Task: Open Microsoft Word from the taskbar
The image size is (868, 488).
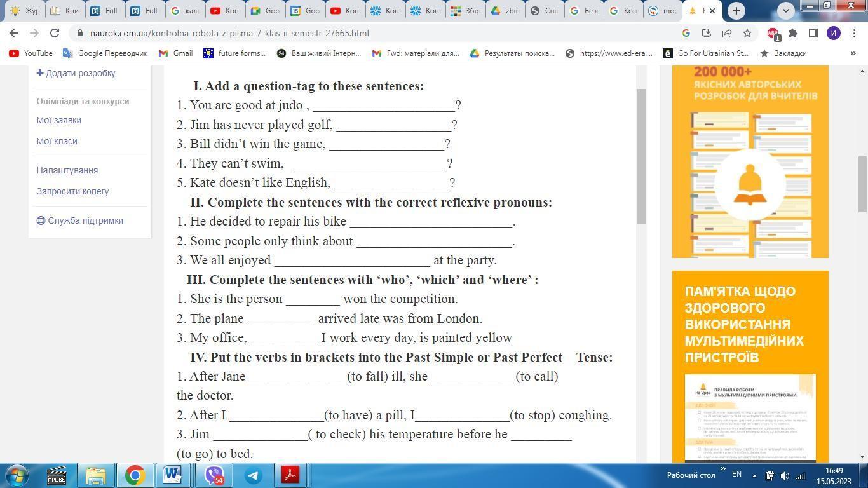Action: 173,475
